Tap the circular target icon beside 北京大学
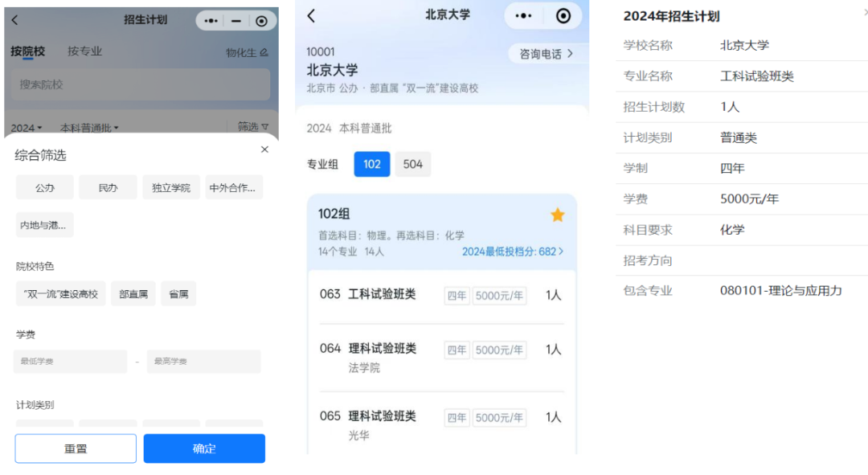This screenshot has height=475, width=868. 563,16
